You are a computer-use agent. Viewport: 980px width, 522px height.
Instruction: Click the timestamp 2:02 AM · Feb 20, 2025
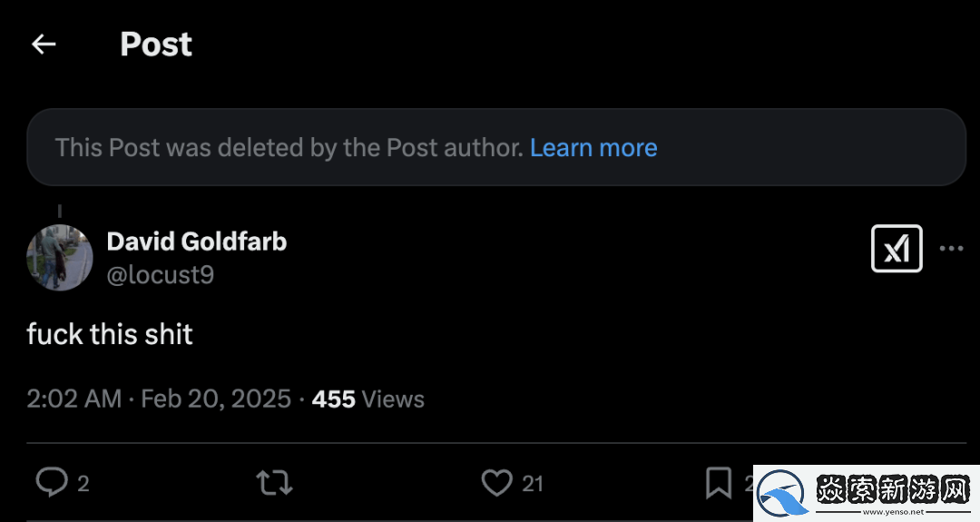click(x=159, y=399)
